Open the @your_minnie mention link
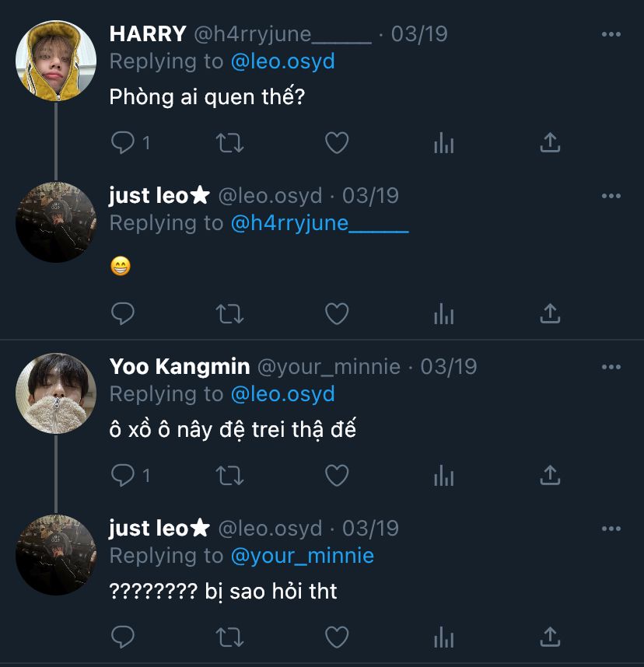The image size is (644, 667). pyautogui.click(x=302, y=556)
